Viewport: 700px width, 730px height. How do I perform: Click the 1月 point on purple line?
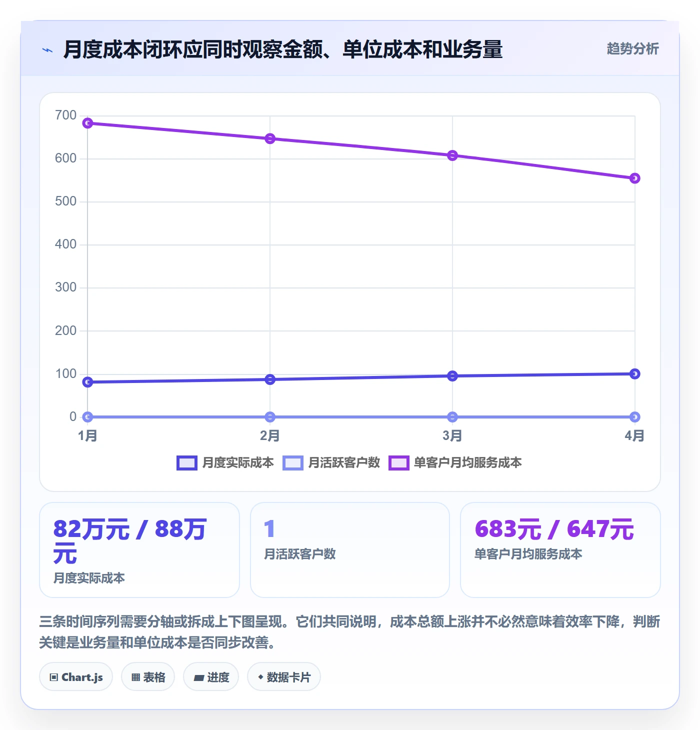(87, 123)
